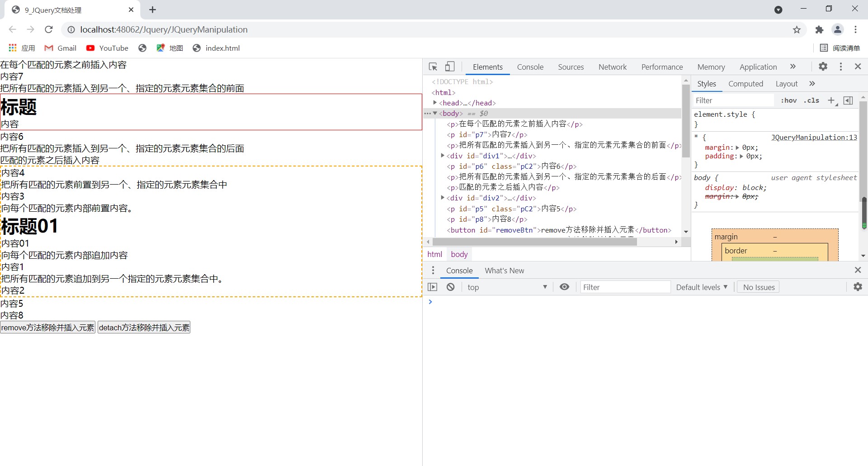This screenshot has width=868, height=466.
Task: Open the console drawer kebab menu
Action: [x=433, y=270]
